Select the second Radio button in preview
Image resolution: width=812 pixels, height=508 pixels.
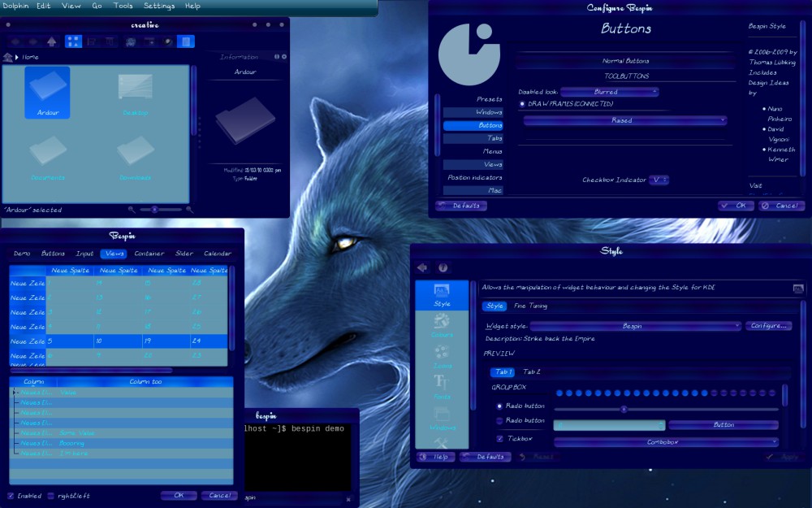click(x=499, y=420)
